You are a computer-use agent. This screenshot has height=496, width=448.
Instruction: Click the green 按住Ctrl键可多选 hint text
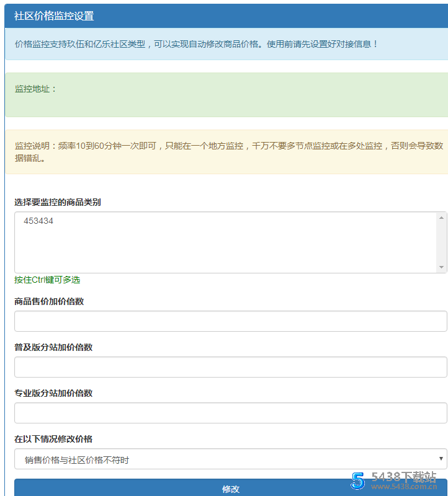(47, 280)
